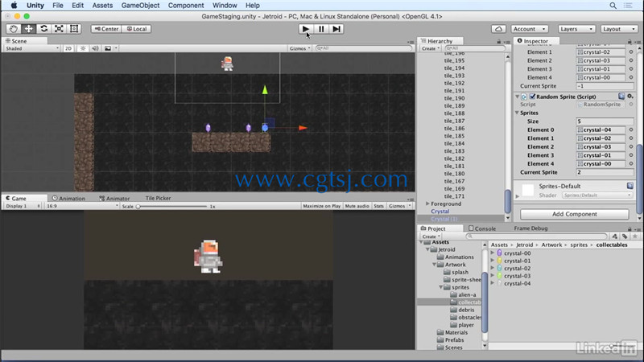644x362 pixels.
Task: Save search star icon in Project
Action: pos(635,237)
